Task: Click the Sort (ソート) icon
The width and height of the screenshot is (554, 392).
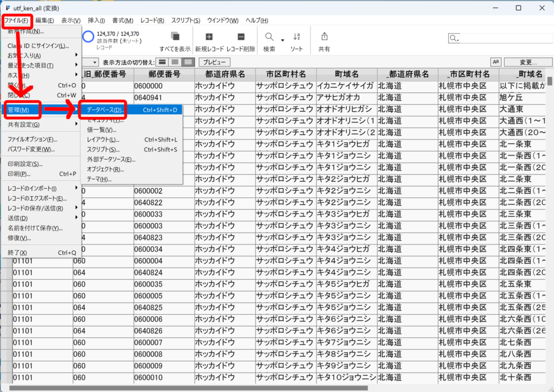Action: [296, 37]
